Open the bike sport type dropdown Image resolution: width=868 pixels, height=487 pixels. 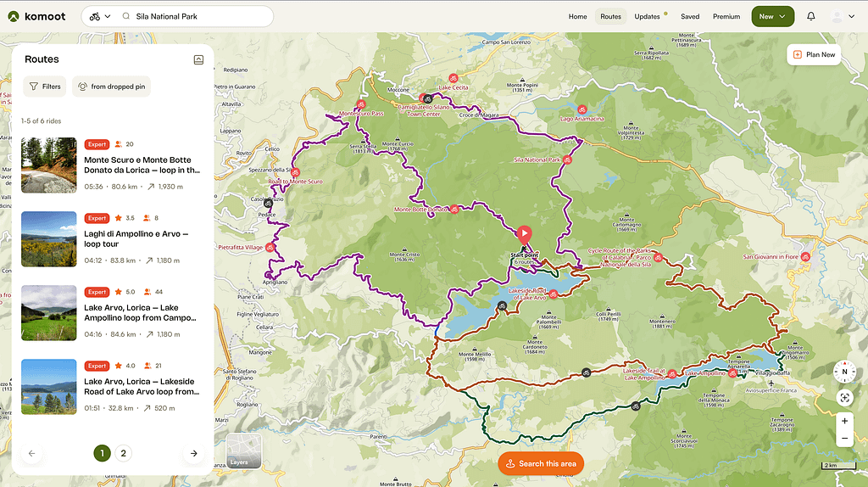pos(99,16)
